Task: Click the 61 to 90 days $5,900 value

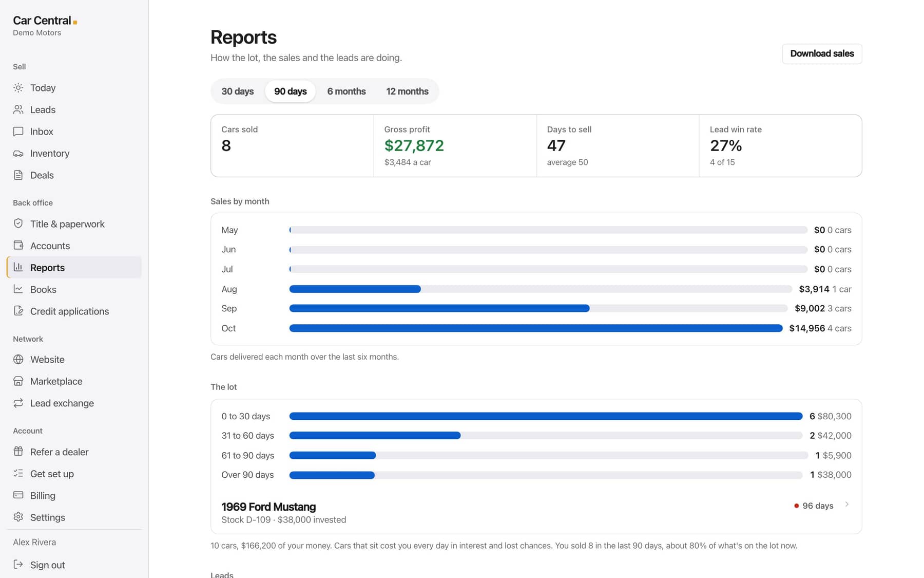Action: click(x=837, y=455)
